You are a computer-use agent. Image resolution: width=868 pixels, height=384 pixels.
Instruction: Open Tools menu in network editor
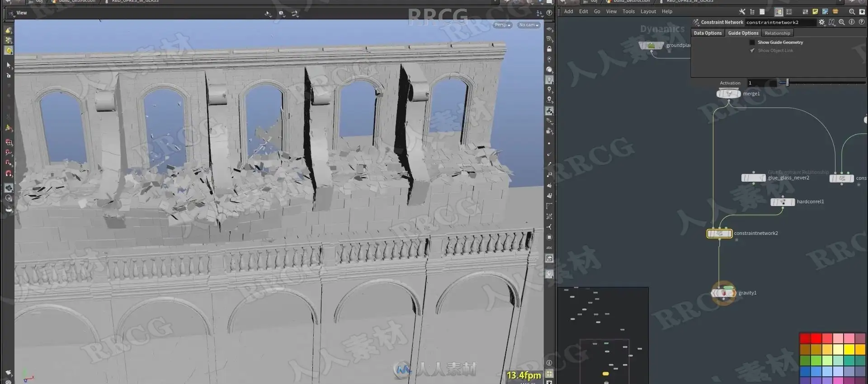click(x=628, y=11)
